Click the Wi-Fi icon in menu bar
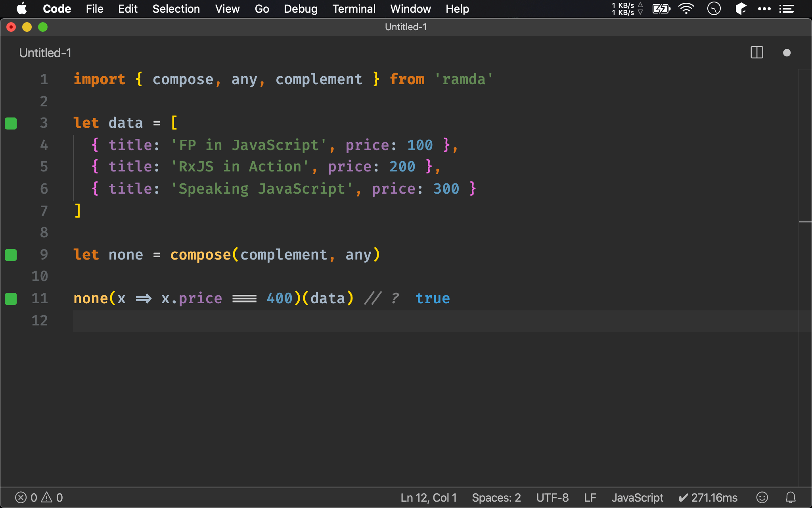Screen dimensions: 812x508 pyautogui.click(x=686, y=9)
